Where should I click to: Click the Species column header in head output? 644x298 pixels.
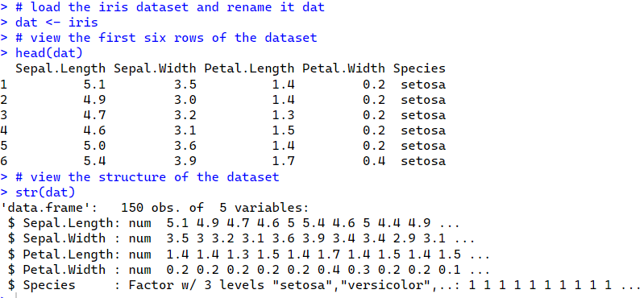pyautogui.click(x=419, y=68)
